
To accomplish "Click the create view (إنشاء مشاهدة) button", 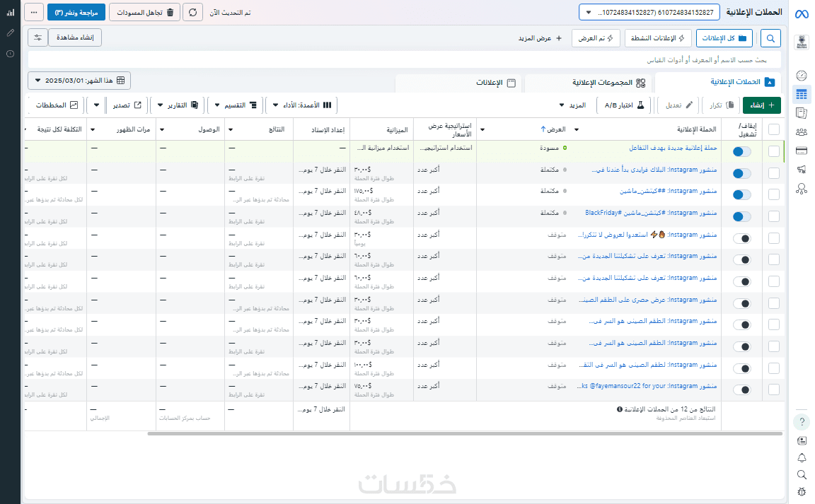I will pyautogui.click(x=75, y=37).
